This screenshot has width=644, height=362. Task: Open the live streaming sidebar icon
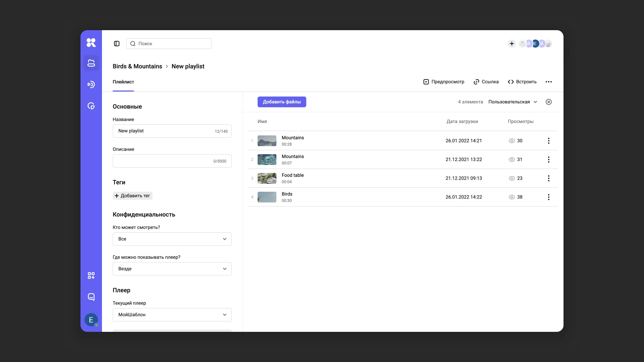coord(91,84)
